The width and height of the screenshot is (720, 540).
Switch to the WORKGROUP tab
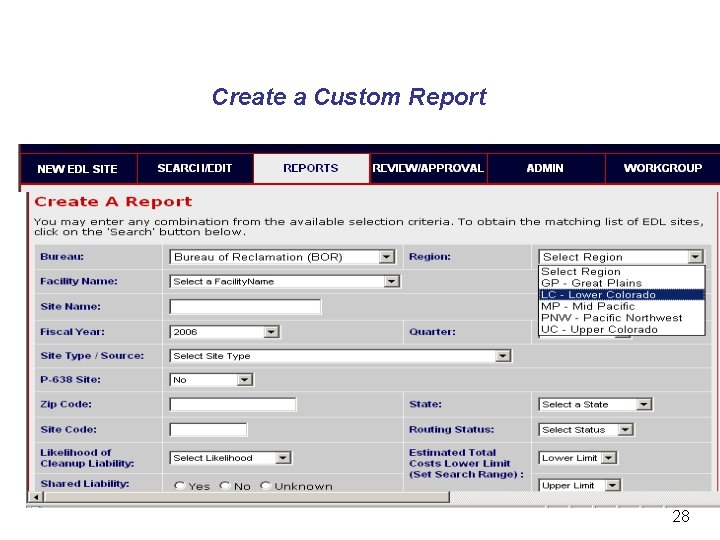point(663,169)
